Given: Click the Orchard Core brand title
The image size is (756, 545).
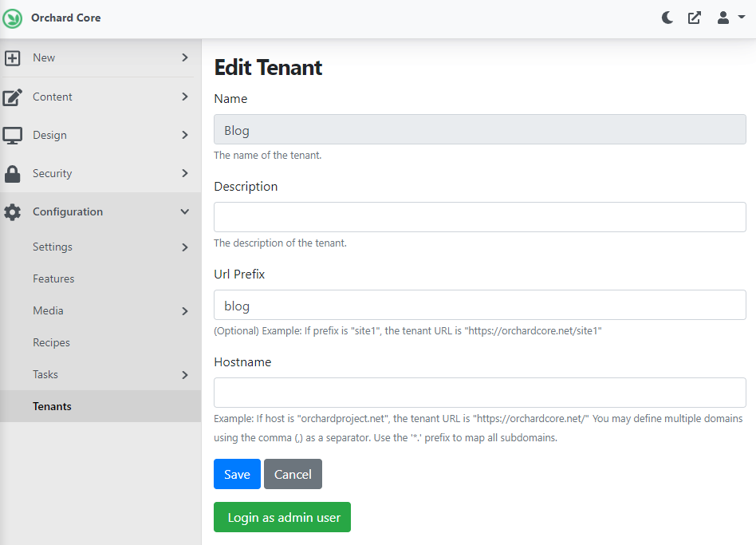Looking at the screenshot, I should 66,18.
